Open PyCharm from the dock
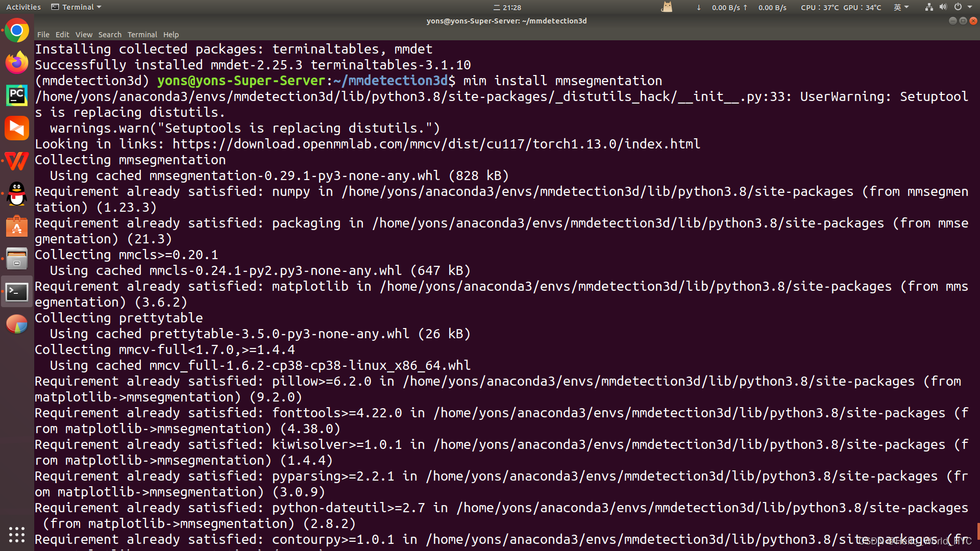 click(17, 95)
